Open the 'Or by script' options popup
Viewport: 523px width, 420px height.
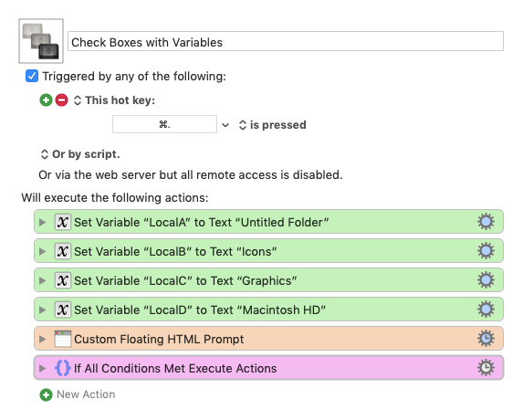(x=80, y=154)
